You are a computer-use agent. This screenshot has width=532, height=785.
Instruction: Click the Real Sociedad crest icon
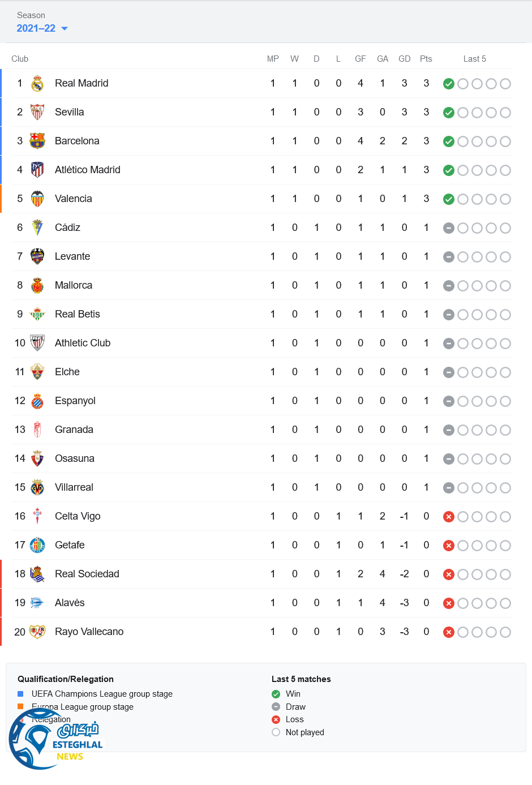37,574
